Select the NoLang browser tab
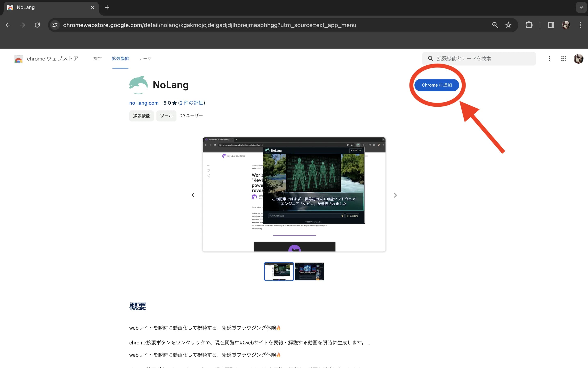The height and width of the screenshot is (368, 588). [x=51, y=8]
